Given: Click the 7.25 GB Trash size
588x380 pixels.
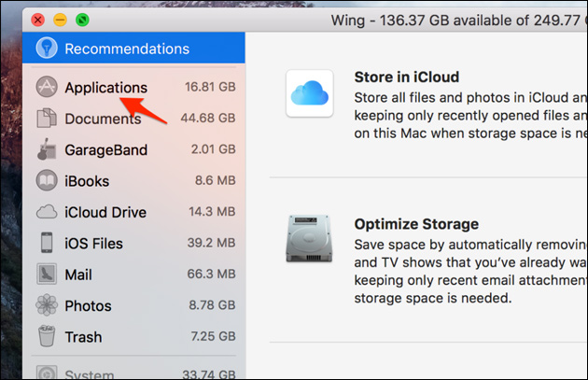Looking at the screenshot, I should pos(213,336).
